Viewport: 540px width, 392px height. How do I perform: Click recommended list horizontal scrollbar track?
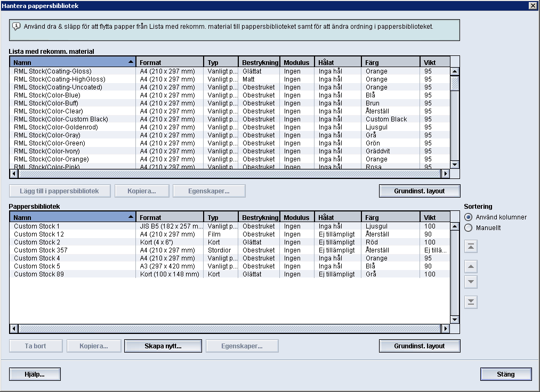click(x=229, y=174)
